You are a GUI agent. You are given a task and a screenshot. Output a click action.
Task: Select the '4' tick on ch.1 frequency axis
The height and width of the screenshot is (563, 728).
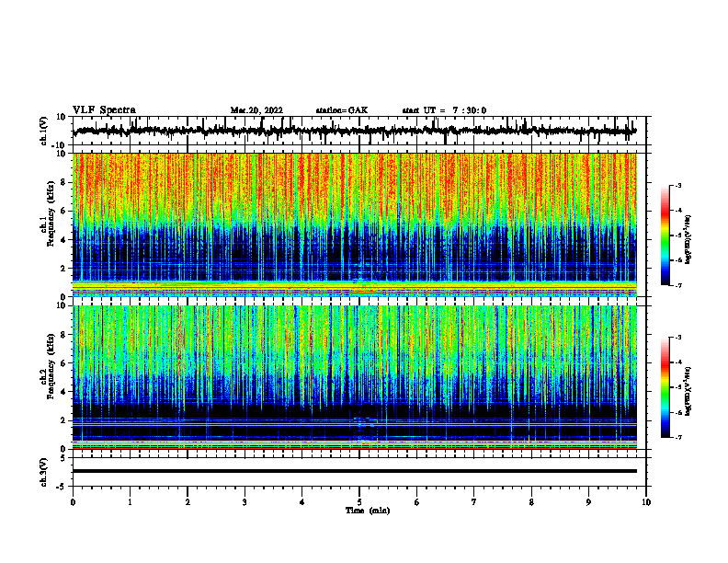tap(63, 240)
